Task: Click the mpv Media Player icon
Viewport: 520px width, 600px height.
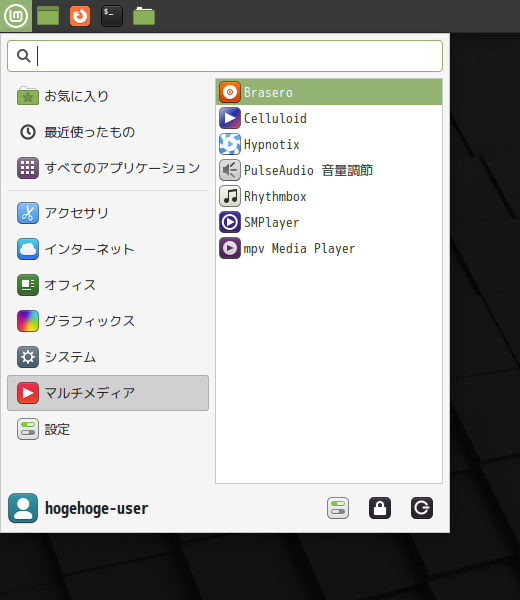Action: pos(230,248)
